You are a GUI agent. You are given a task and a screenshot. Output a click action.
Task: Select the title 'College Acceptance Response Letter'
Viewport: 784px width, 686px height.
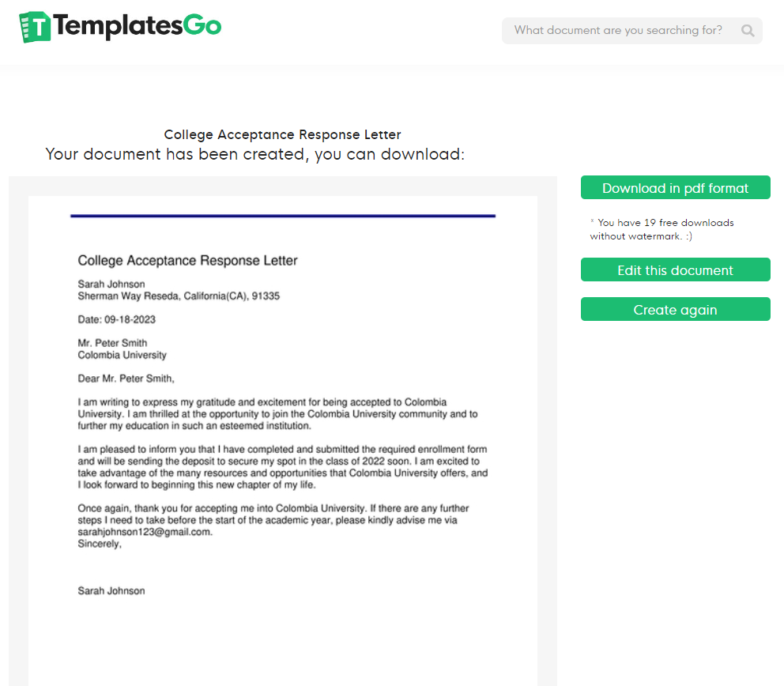187,260
